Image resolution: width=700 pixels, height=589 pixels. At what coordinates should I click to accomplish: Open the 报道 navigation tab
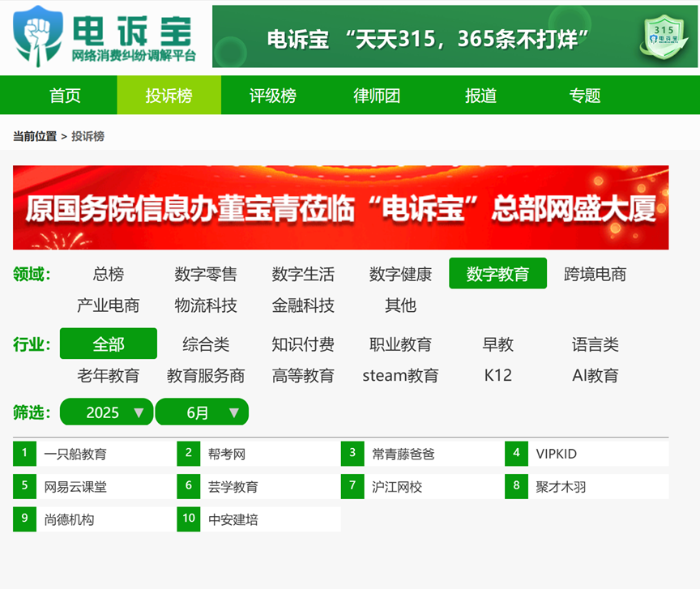480,95
